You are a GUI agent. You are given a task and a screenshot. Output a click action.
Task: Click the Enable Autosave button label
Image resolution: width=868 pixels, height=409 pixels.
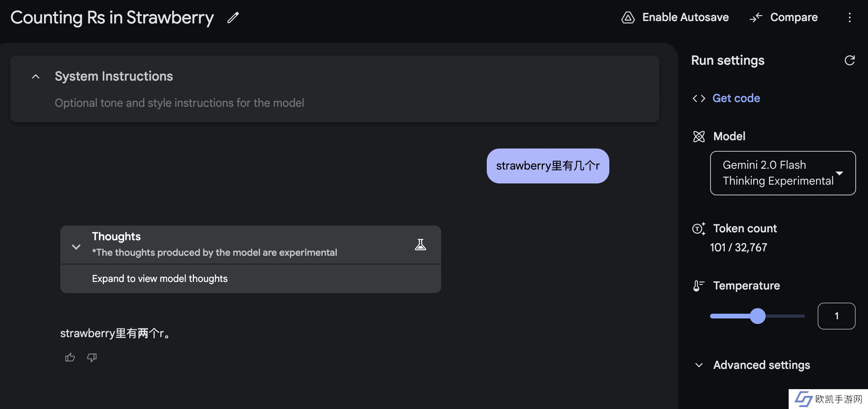click(685, 17)
